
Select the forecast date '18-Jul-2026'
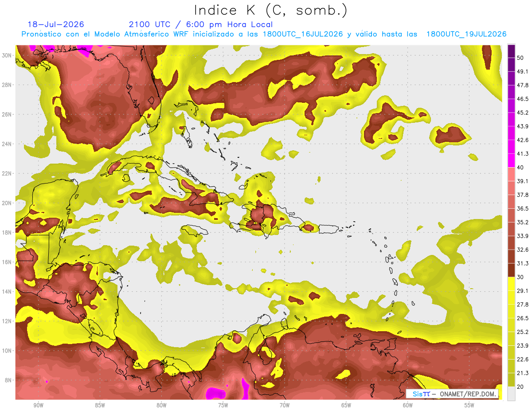tap(56, 24)
